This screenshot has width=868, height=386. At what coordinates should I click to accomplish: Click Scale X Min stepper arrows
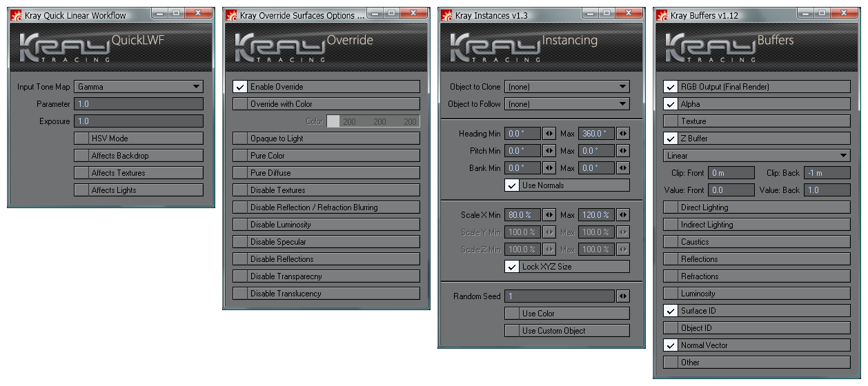[549, 215]
